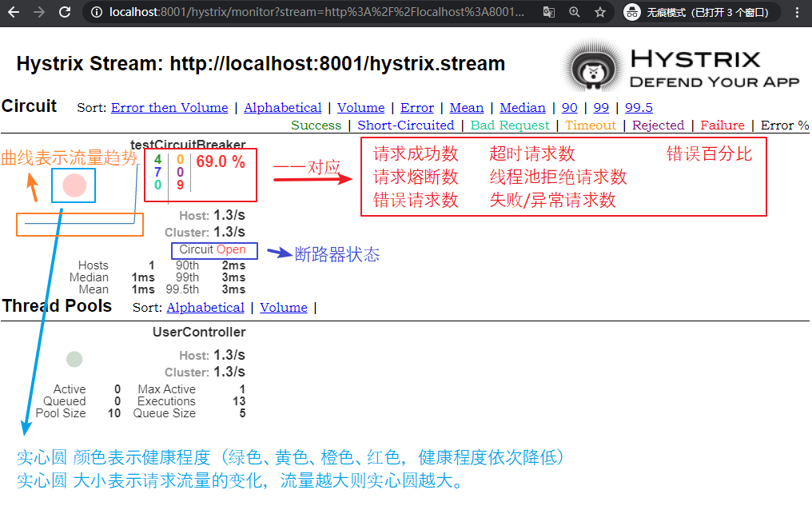The width and height of the screenshot is (812, 522).
Task: Click the Error % legend label
Action: (785, 126)
